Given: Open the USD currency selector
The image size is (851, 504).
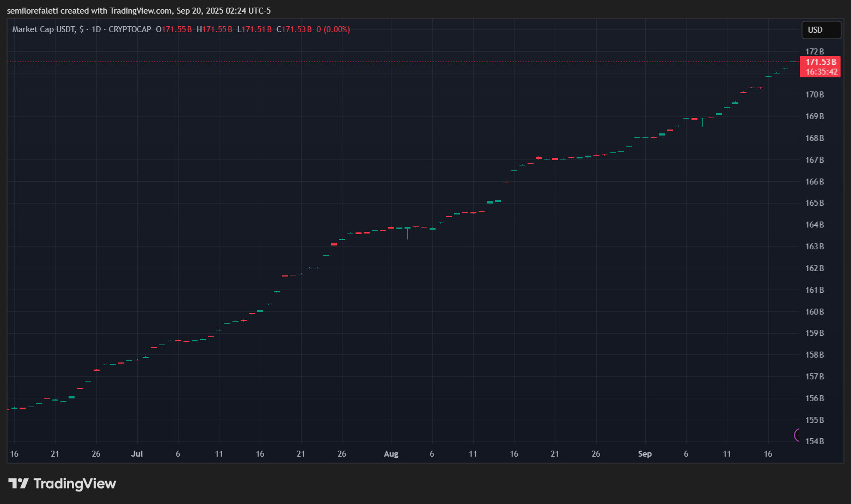Looking at the screenshot, I should pyautogui.click(x=821, y=30).
